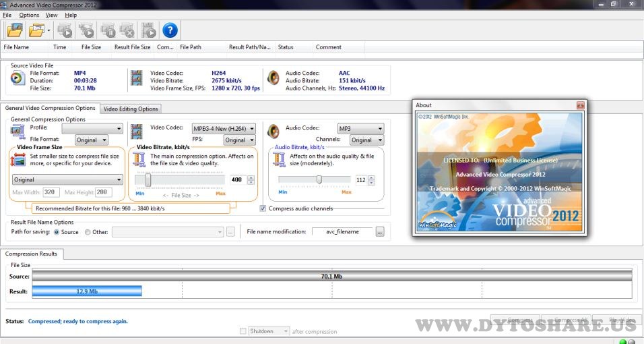Click the Max Width field

(x=51, y=192)
